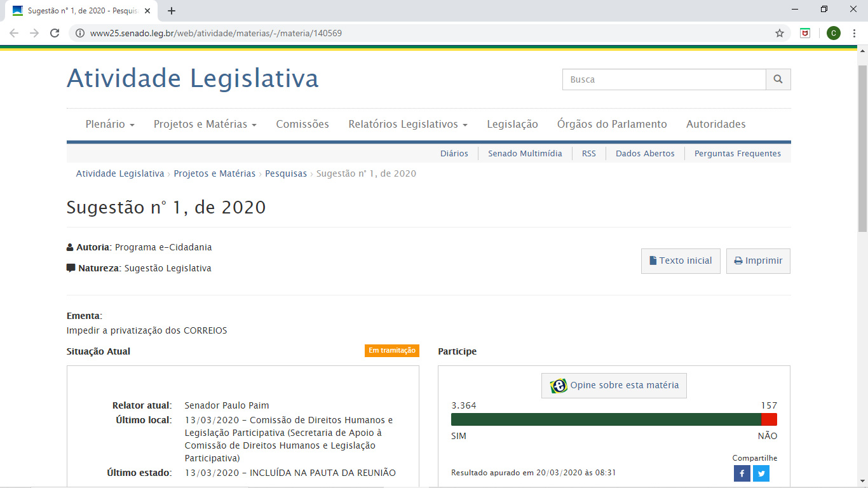Click the e-Cidadania logo in Opine button
This screenshot has height=488, width=868.
tap(558, 386)
